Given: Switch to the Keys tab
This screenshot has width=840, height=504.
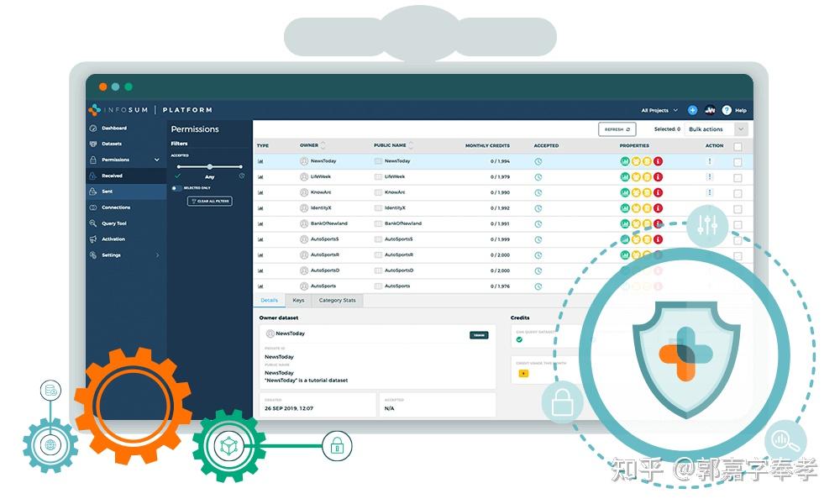Looking at the screenshot, I should [x=298, y=301].
